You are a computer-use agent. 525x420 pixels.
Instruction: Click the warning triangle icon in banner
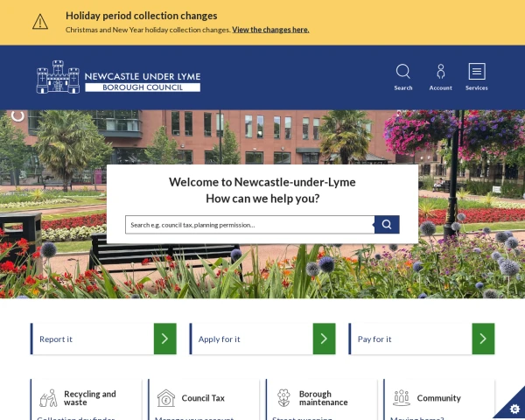[40, 22]
